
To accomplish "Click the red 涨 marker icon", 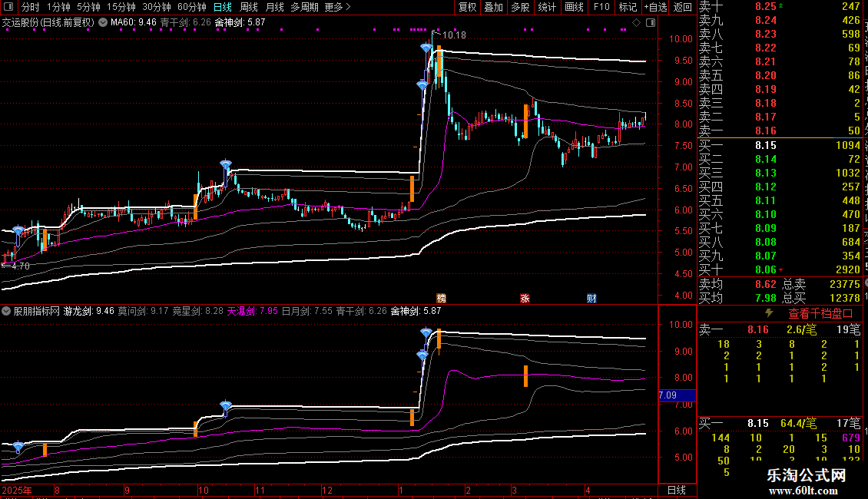I will pos(525,298).
